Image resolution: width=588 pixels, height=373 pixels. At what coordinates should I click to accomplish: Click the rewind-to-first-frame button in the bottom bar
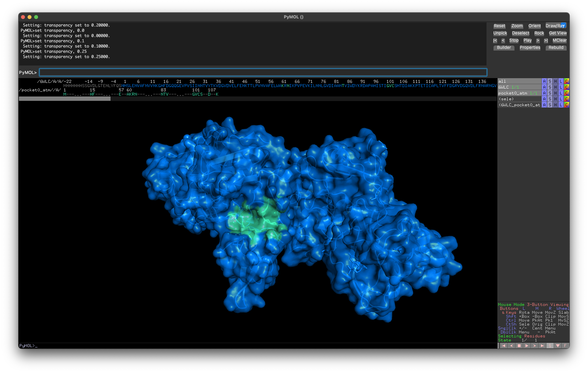click(504, 346)
